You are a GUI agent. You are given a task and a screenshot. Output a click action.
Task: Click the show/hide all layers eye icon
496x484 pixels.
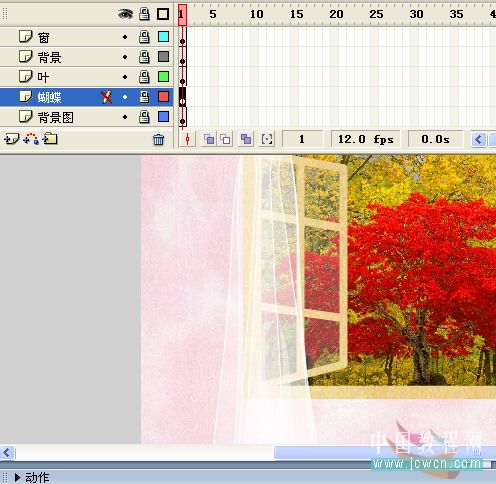coord(125,14)
